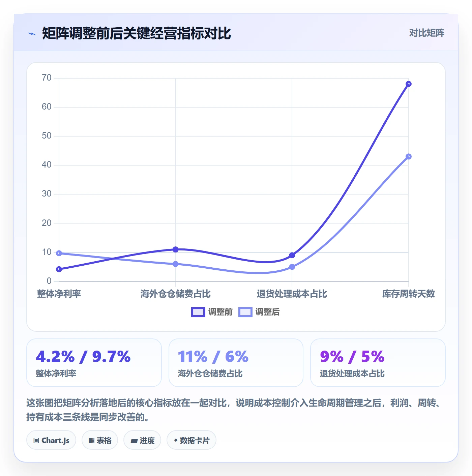Click the 70 y-axis tick label

click(x=47, y=78)
